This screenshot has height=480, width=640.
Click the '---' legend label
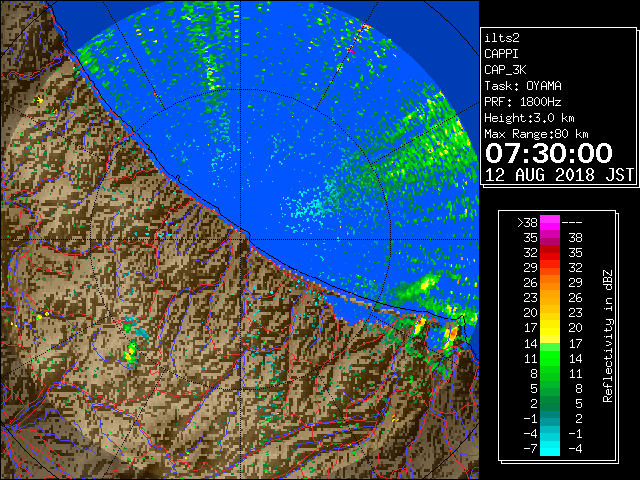(572, 222)
